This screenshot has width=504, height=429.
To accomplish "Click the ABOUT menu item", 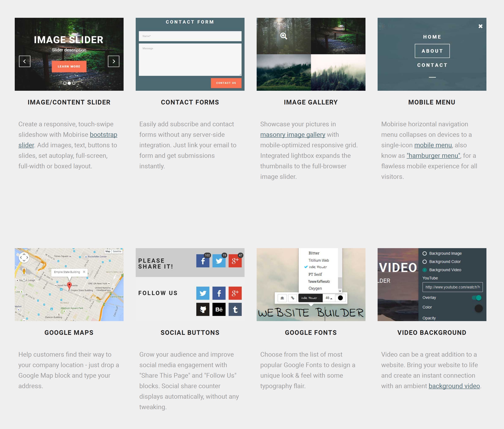I will 432,50.
